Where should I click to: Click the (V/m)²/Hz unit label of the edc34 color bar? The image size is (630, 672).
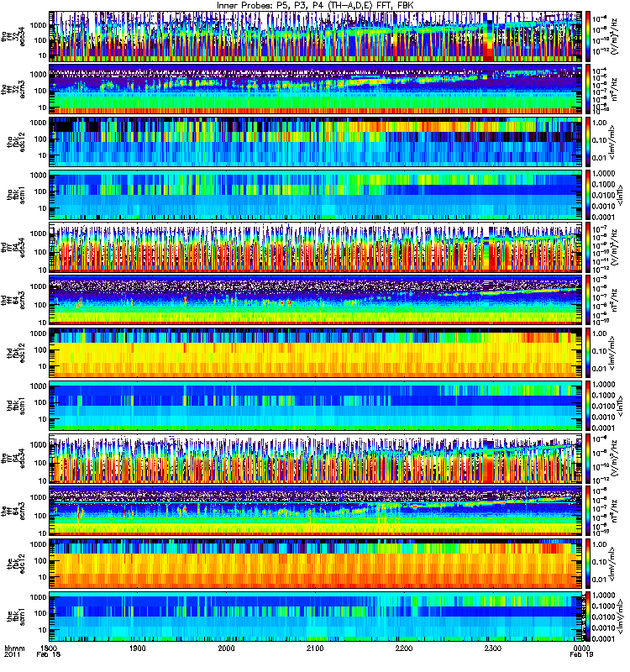(x=614, y=458)
